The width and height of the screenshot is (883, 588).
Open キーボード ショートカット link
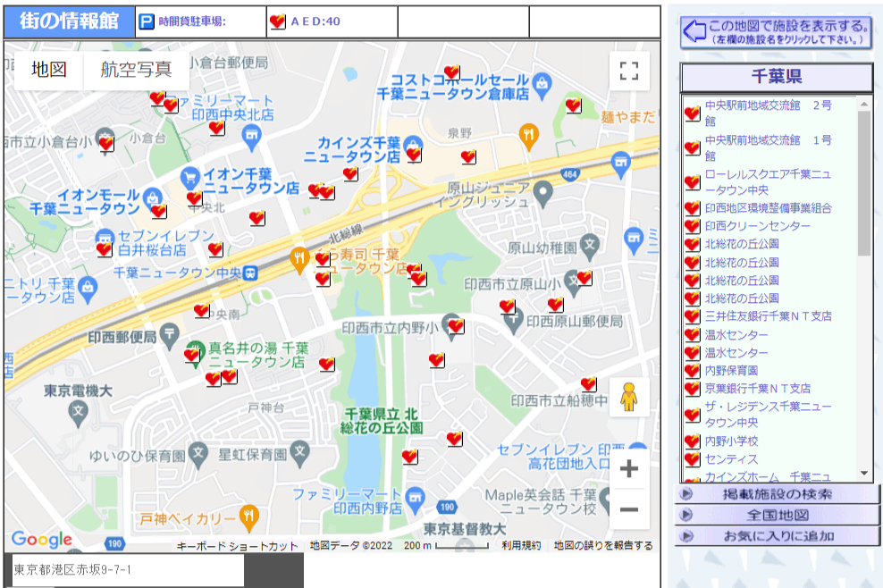coord(237,546)
